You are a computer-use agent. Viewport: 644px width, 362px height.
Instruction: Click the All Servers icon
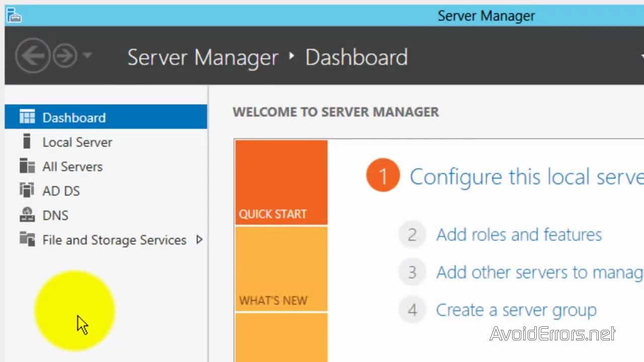click(27, 166)
